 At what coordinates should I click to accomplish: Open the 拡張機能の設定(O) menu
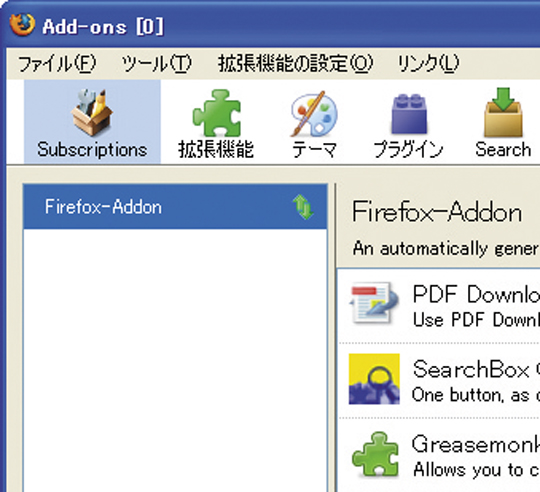pos(295,64)
